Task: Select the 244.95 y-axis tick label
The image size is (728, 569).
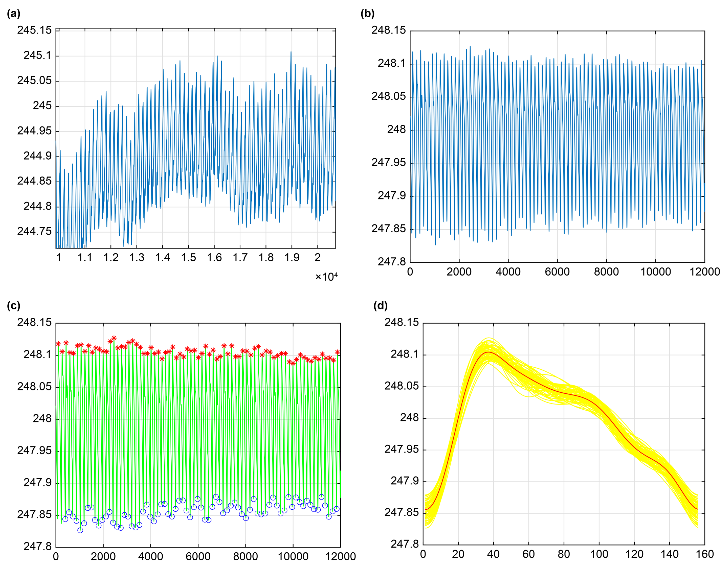Action: 35,131
